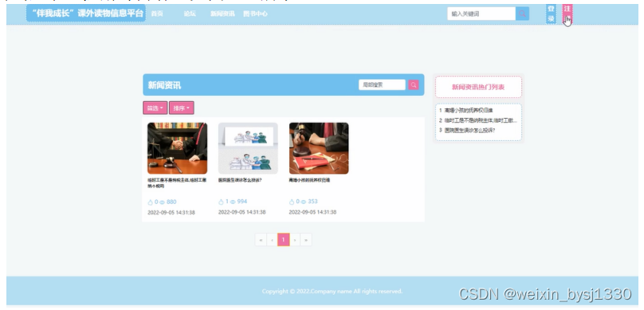The width and height of the screenshot is (644, 310).
Task: Open 图书中心 from the navigation bar
Action: point(255,14)
